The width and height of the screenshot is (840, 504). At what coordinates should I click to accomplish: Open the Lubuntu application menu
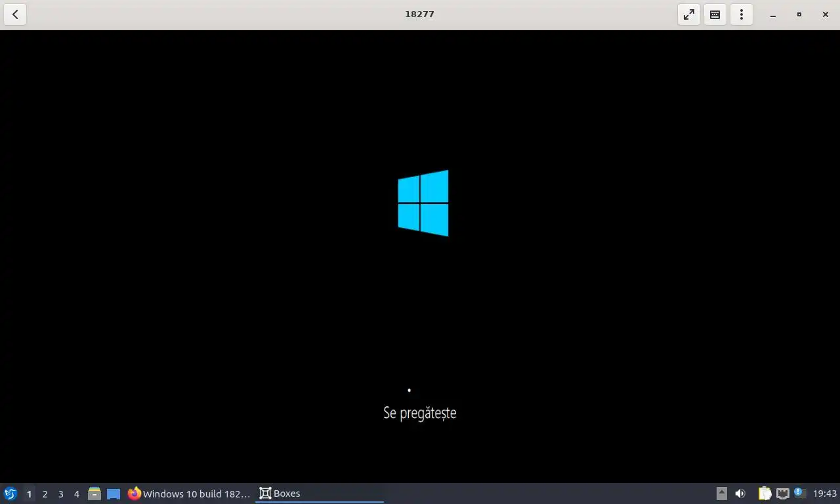click(x=10, y=493)
